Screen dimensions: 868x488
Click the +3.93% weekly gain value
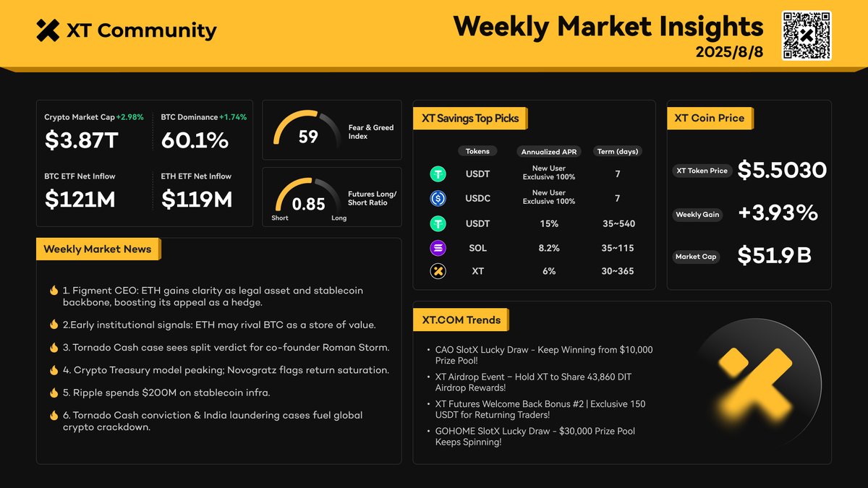778,213
